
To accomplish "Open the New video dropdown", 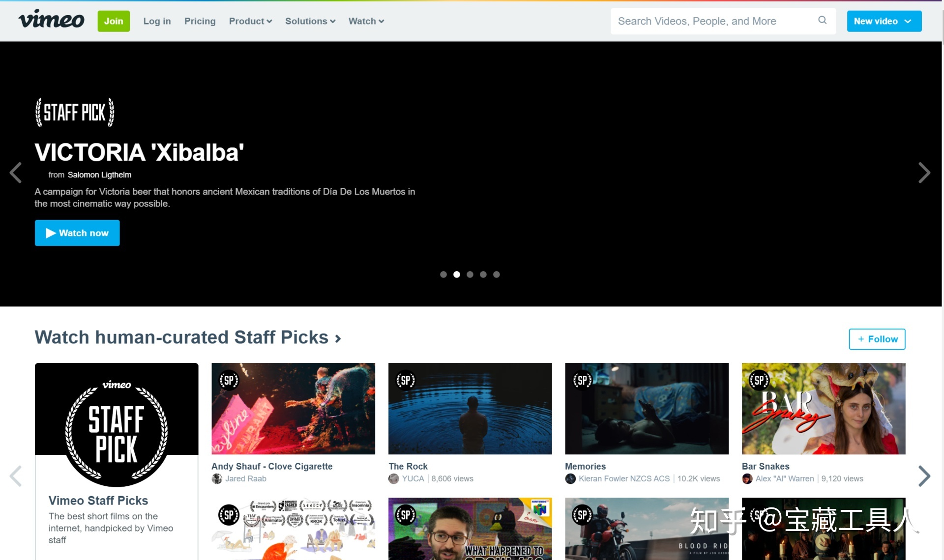I will pyautogui.click(x=884, y=21).
